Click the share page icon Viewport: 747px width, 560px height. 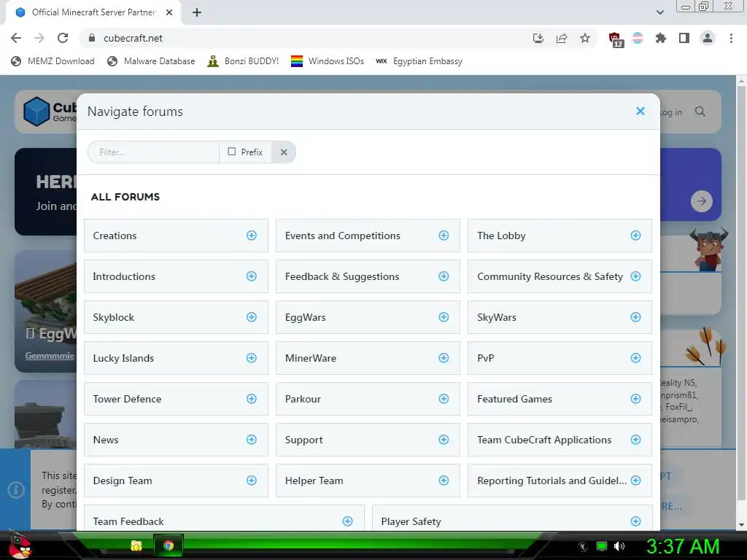562,38
